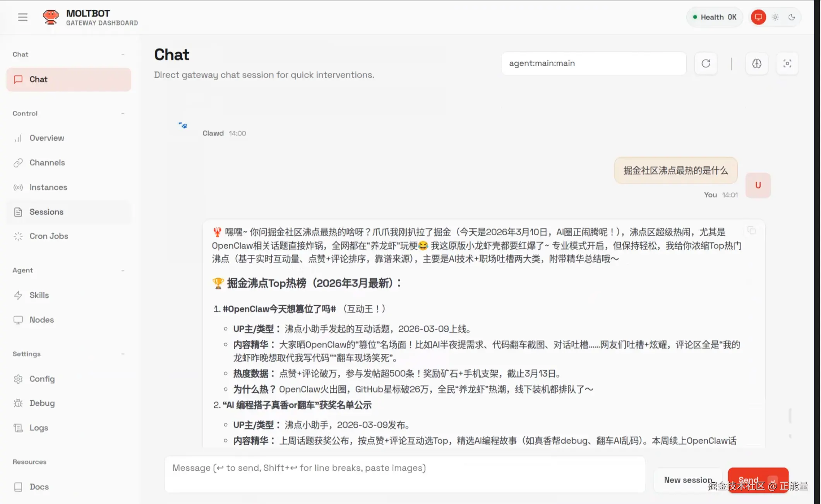Click the refresh session icon
The width and height of the screenshot is (821, 504).
coord(706,63)
